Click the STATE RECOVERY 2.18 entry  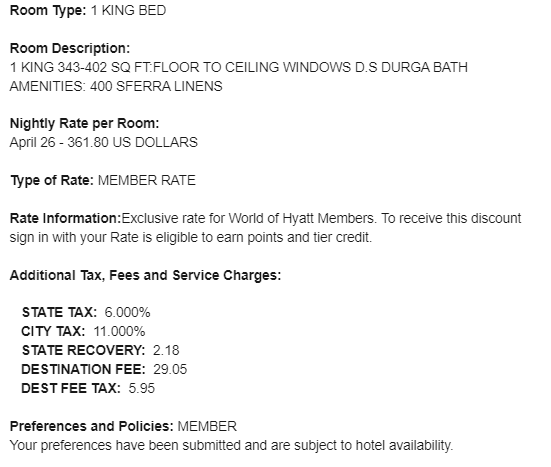(x=101, y=350)
